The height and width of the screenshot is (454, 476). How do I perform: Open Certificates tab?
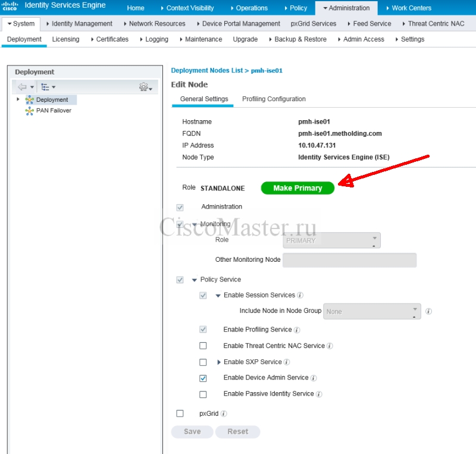point(109,39)
